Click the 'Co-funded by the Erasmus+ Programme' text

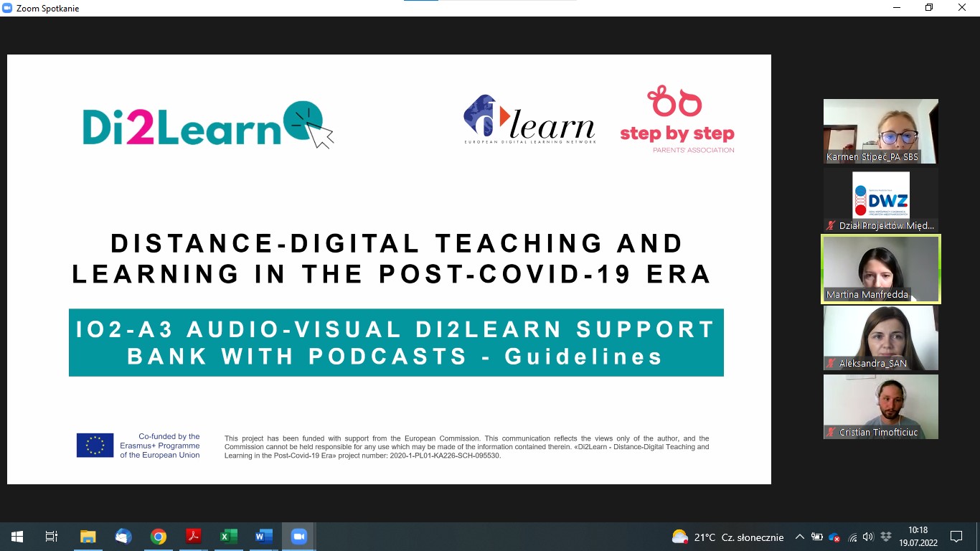pyautogui.click(x=159, y=446)
